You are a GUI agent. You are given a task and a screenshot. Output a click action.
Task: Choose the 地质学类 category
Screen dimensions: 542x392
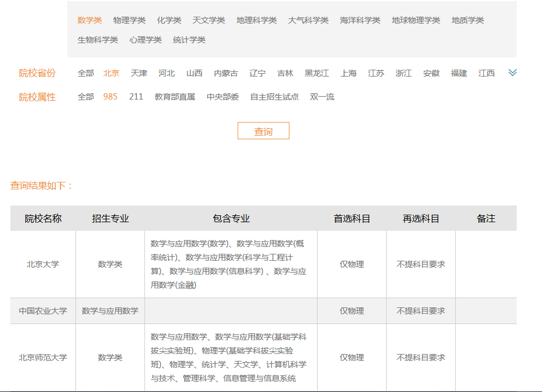click(x=468, y=20)
